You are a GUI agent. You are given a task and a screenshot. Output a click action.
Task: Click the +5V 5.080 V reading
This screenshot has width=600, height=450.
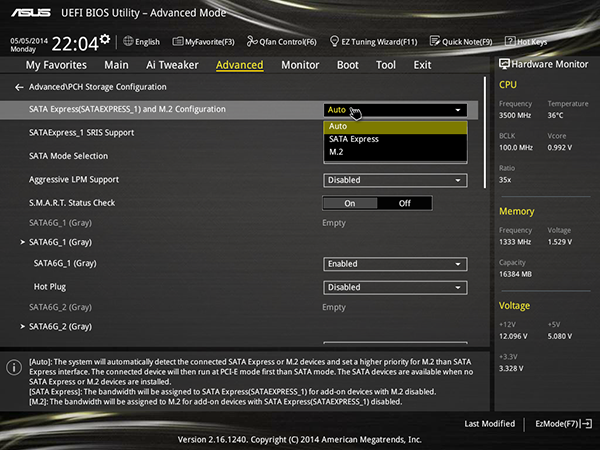pos(560,336)
